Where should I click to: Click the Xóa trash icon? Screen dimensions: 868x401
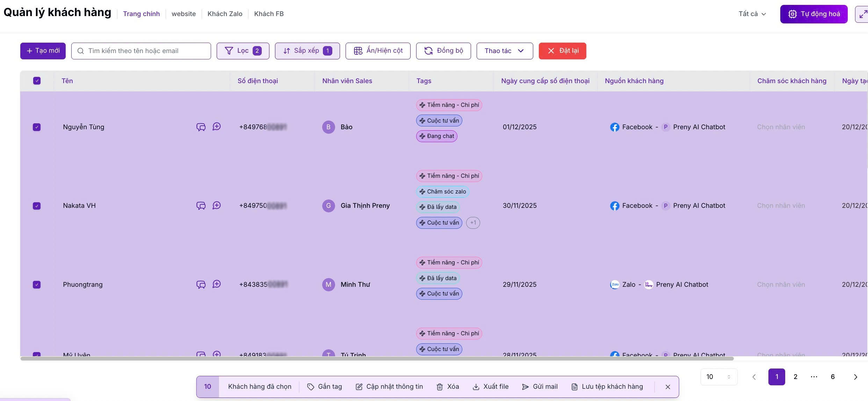click(x=440, y=387)
